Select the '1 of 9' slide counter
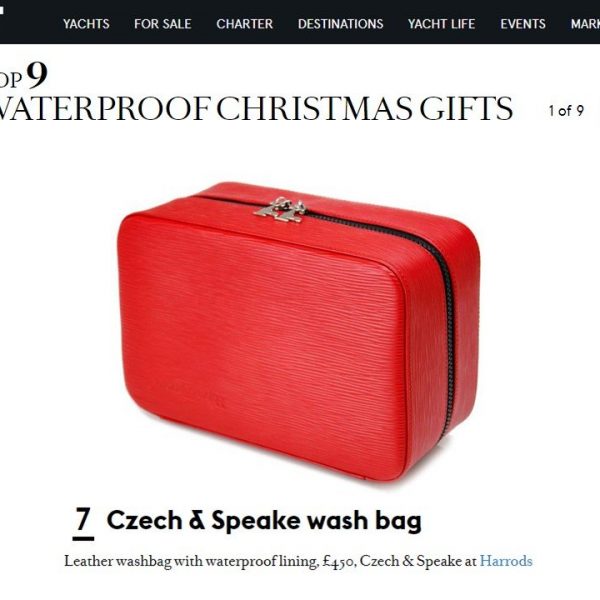 pos(566,111)
